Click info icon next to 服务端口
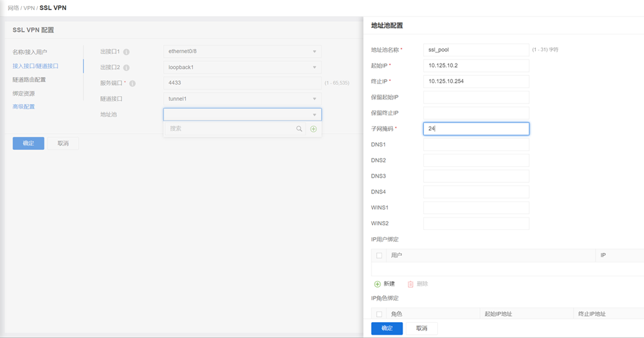 (x=132, y=84)
